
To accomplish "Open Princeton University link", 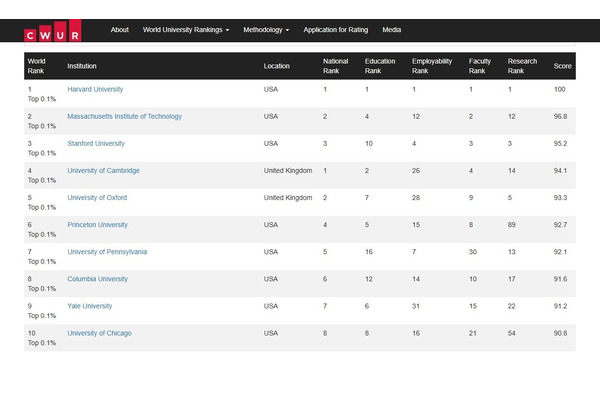I will [x=97, y=225].
